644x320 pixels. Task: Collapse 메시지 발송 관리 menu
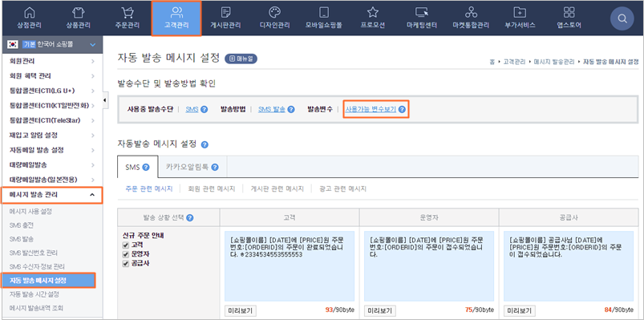(x=52, y=195)
